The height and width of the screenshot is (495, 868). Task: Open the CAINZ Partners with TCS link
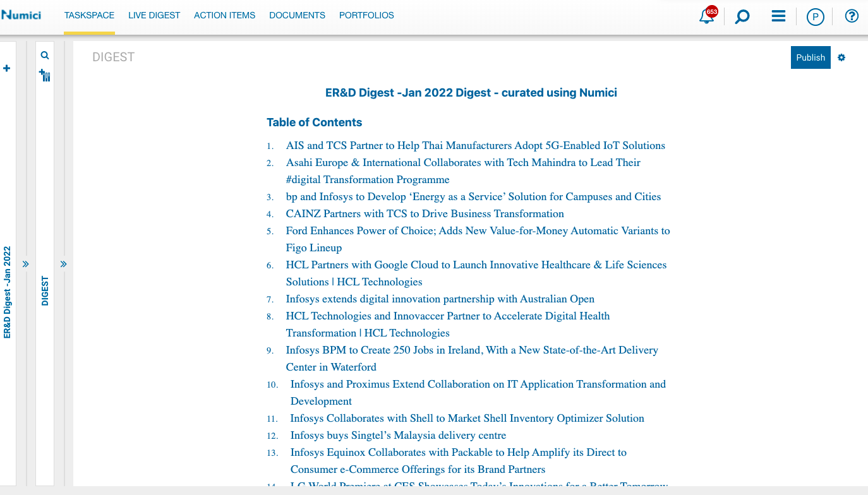click(425, 213)
